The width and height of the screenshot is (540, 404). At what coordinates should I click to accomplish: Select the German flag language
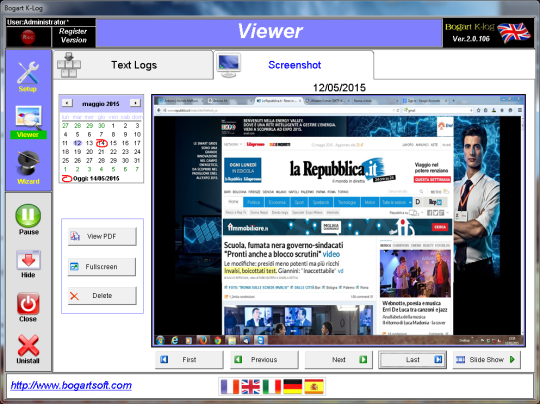[x=293, y=386]
